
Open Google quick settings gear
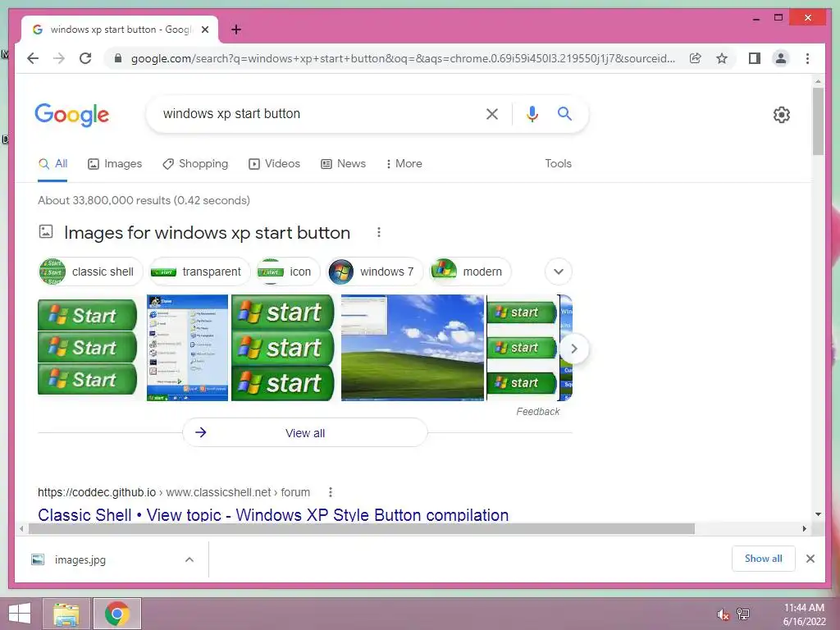click(x=782, y=115)
